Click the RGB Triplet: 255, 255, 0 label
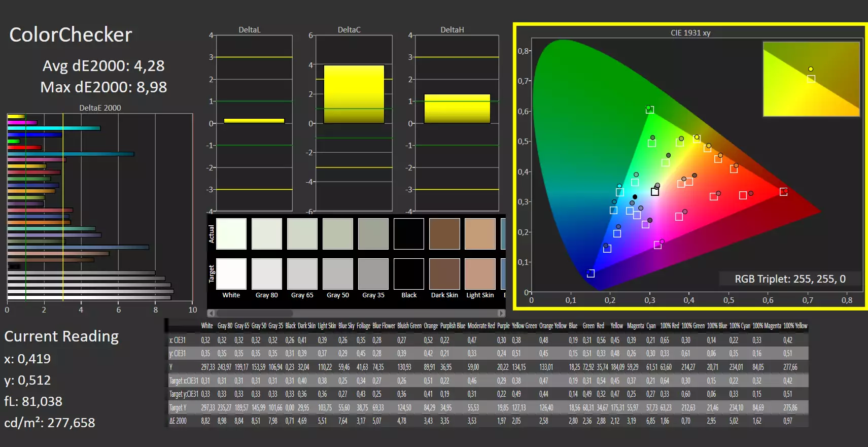868x447 pixels. click(x=790, y=279)
